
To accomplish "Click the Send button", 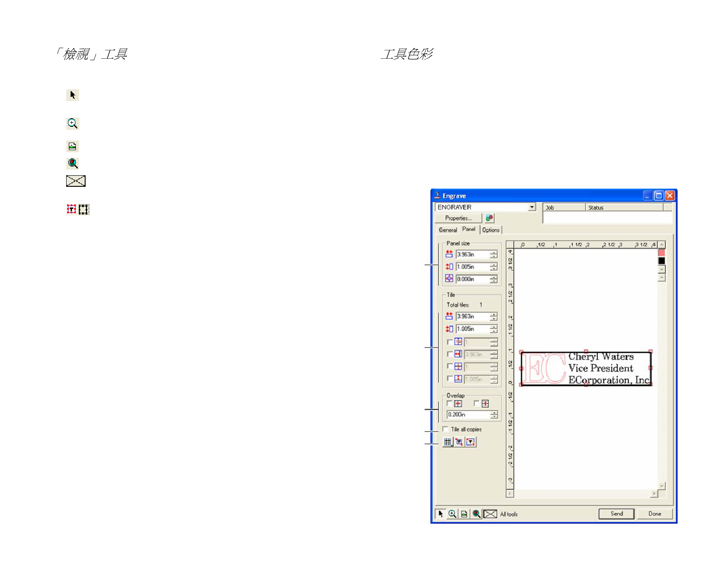I will coord(616,514).
